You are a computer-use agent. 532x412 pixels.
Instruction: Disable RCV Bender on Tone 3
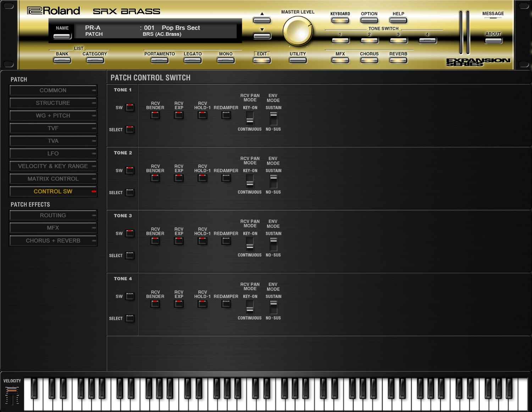(x=155, y=241)
